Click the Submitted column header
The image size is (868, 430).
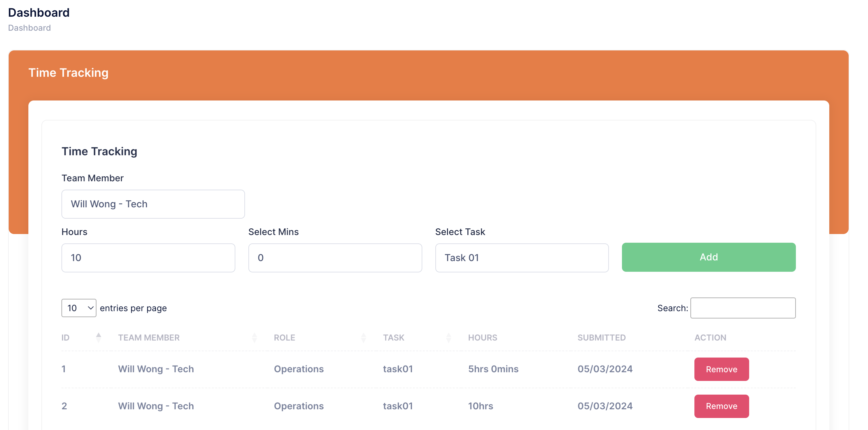pos(602,337)
